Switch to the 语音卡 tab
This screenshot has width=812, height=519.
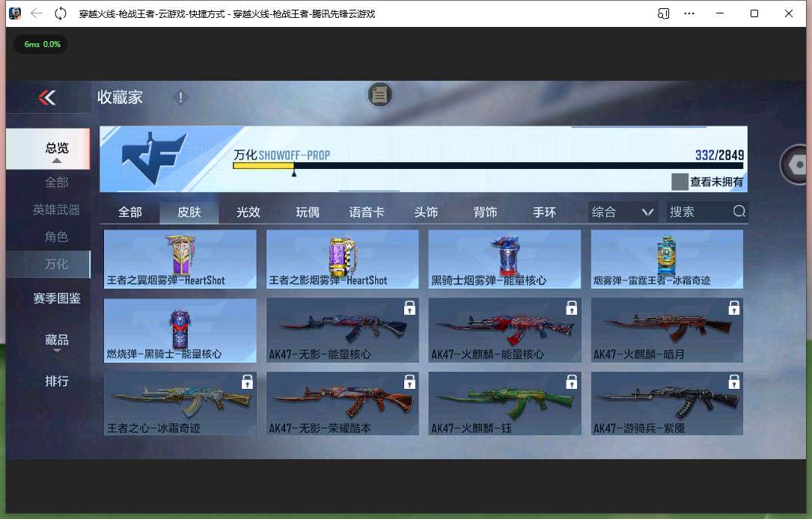tap(367, 212)
